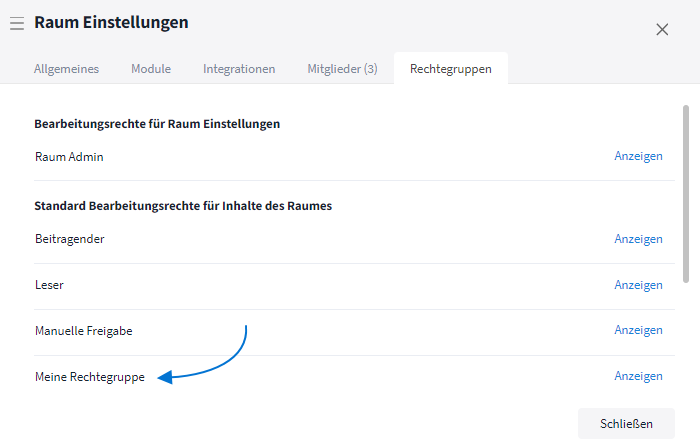Open Anzeigen for Manuelle Freigabe
700x446 pixels.
tap(638, 330)
